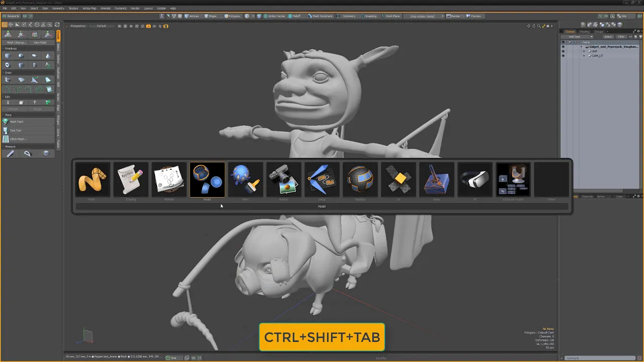Toggle visibility of the GnP item
This screenshot has width=644, height=362.
tap(563, 51)
